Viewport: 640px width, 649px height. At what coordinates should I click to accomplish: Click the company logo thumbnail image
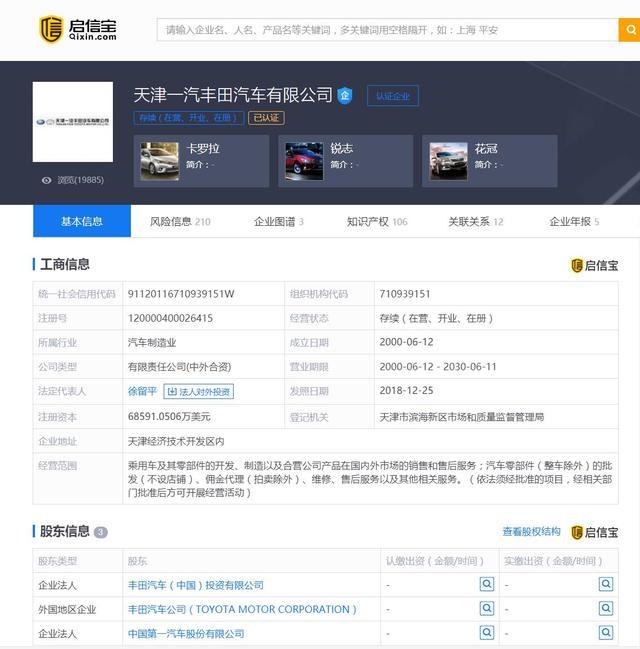[x=73, y=122]
